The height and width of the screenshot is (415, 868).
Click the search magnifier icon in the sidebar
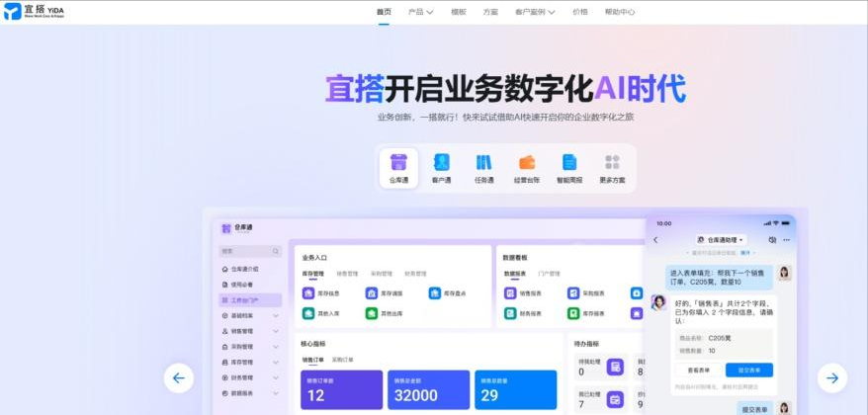pos(276,251)
